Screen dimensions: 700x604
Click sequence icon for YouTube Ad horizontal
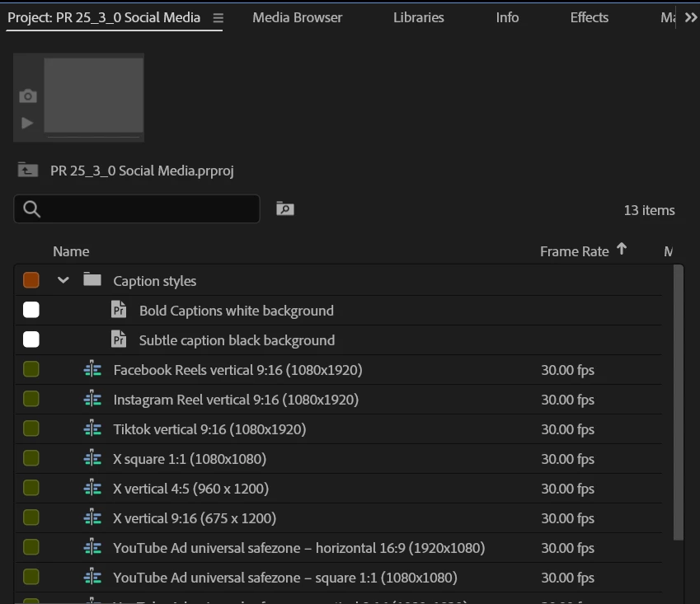tap(92, 547)
